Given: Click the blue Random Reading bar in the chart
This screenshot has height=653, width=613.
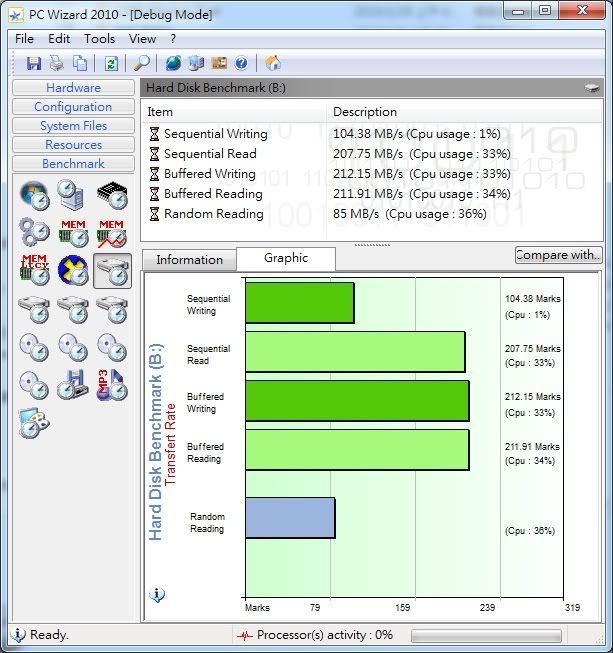Looking at the screenshot, I should [x=290, y=518].
